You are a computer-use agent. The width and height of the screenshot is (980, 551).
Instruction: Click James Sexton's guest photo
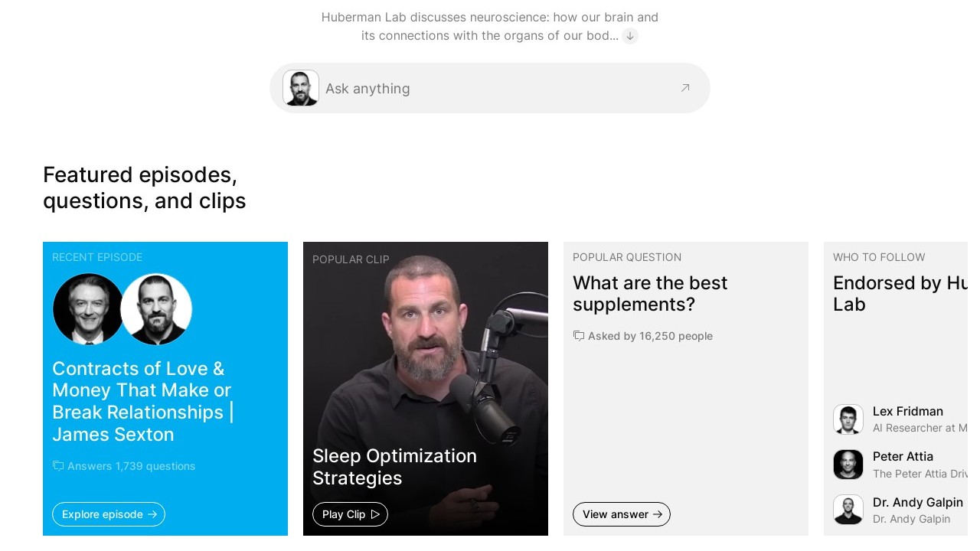point(88,309)
